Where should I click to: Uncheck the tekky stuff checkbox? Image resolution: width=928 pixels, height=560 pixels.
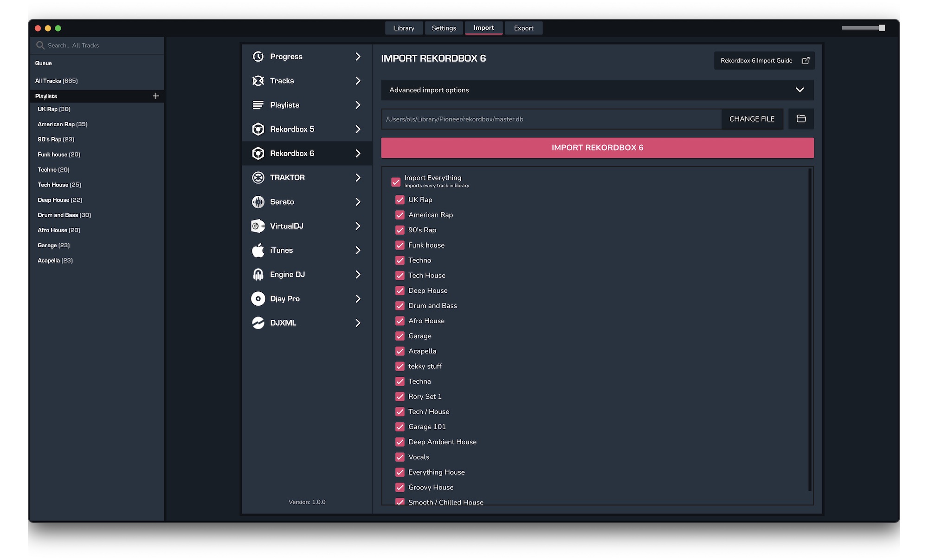point(400,366)
